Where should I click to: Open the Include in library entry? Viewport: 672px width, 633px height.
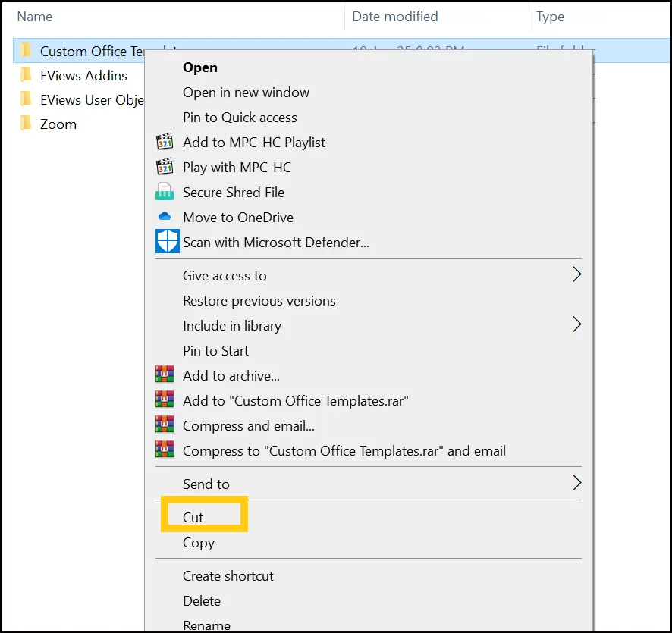(x=232, y=326)
